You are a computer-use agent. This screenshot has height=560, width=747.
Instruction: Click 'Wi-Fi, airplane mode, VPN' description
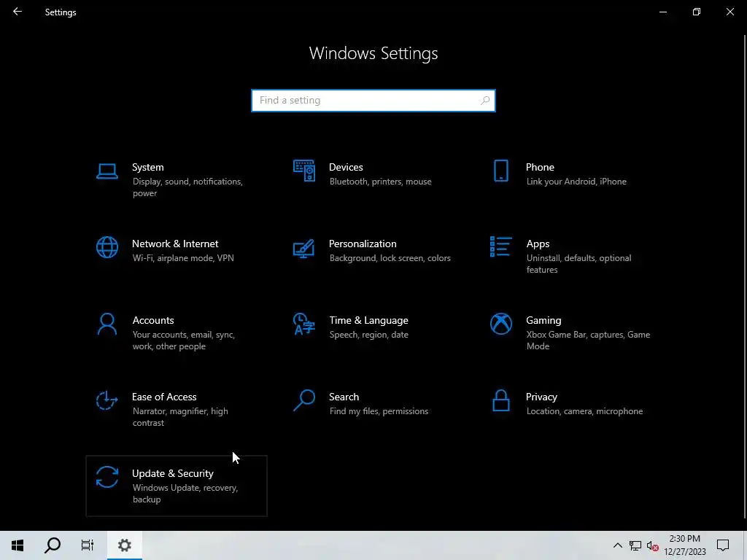click(183, 258)
